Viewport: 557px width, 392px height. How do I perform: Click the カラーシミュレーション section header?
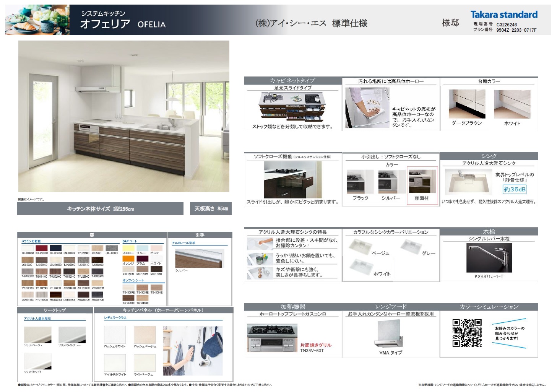coord(489,307)
